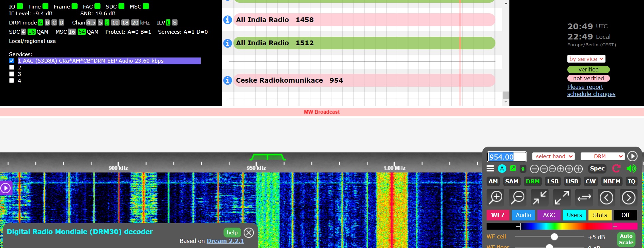Click the green passband indicator on frequency scale
This screenshot has width=644, height=248.
click(267, 157)
